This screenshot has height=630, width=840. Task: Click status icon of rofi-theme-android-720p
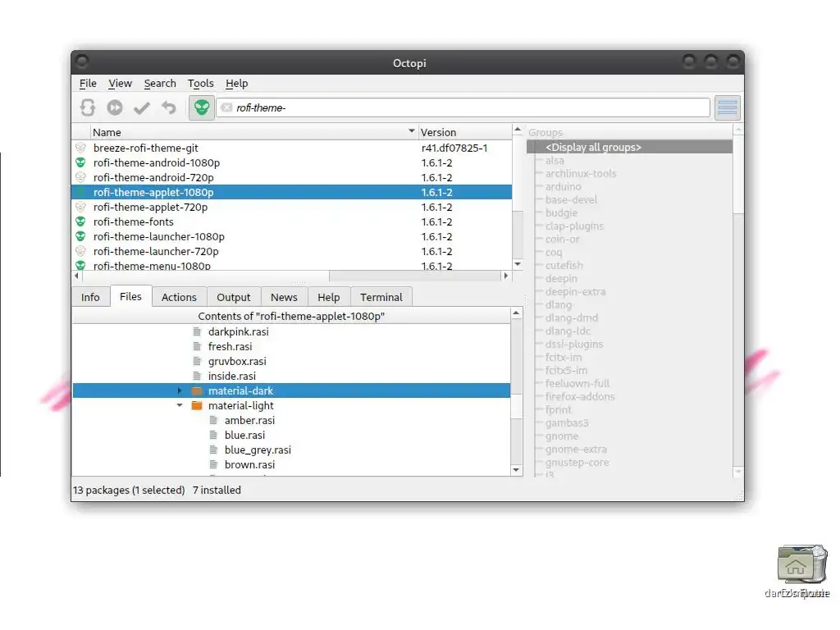point(81,177)
